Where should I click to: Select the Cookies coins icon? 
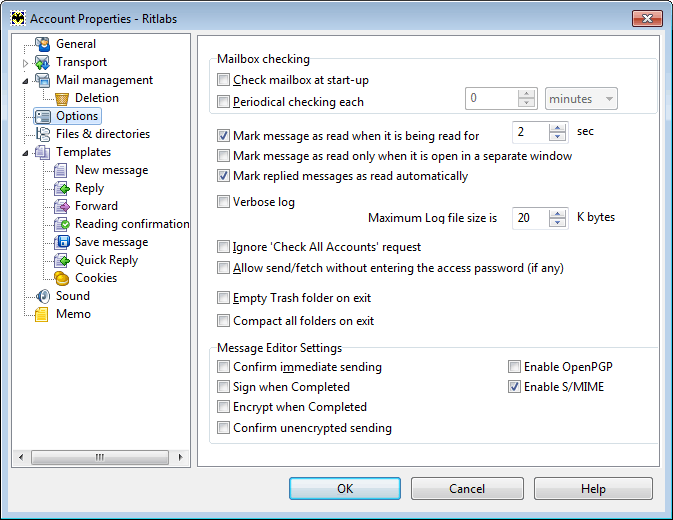click(x=62, y=278)
